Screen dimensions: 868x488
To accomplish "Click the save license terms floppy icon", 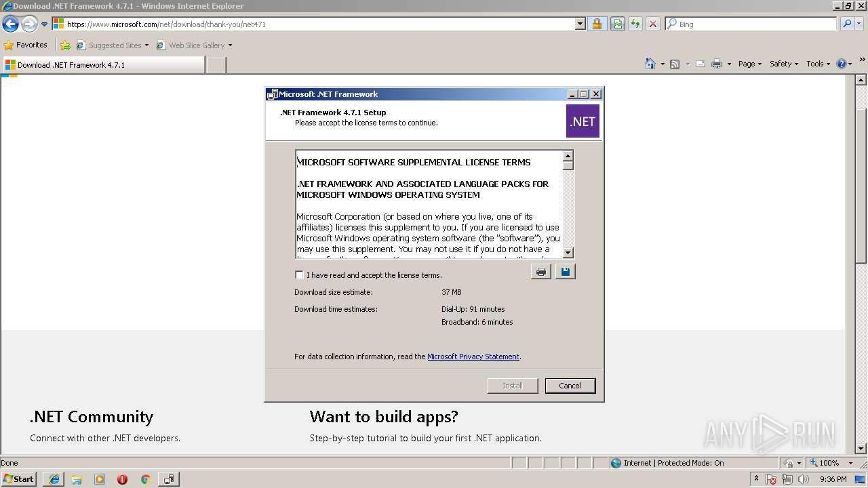I will pos(566,272).
